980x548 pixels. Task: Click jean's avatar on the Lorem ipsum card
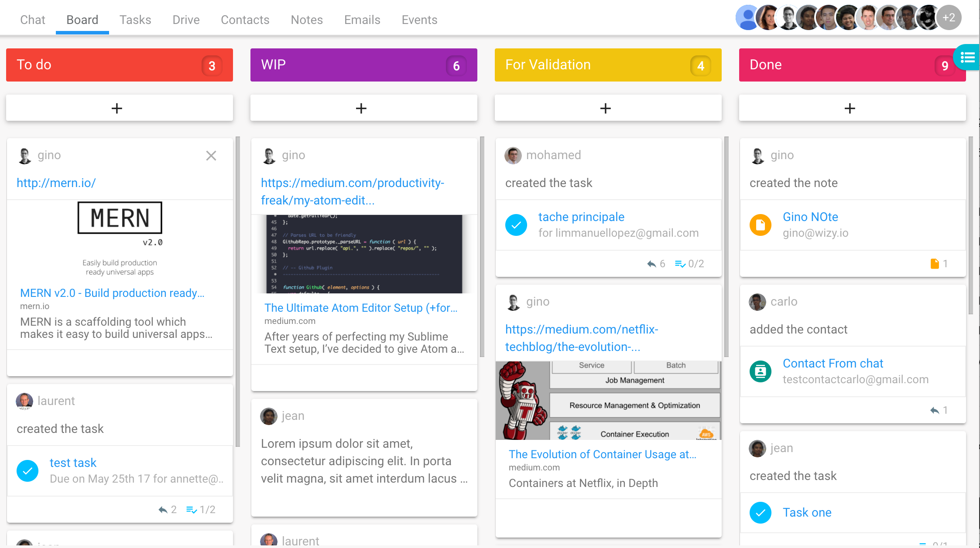[x=269, y=416]
